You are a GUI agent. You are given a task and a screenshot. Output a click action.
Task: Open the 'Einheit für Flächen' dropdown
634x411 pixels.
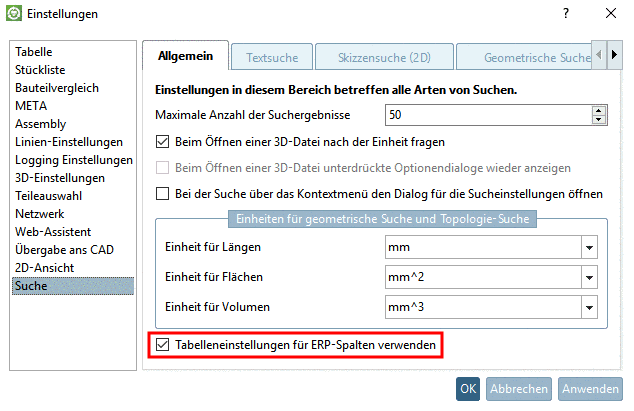(589, 277)
